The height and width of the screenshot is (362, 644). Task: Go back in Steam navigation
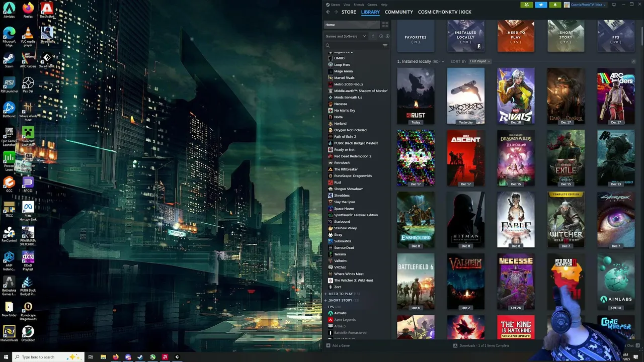328,12
